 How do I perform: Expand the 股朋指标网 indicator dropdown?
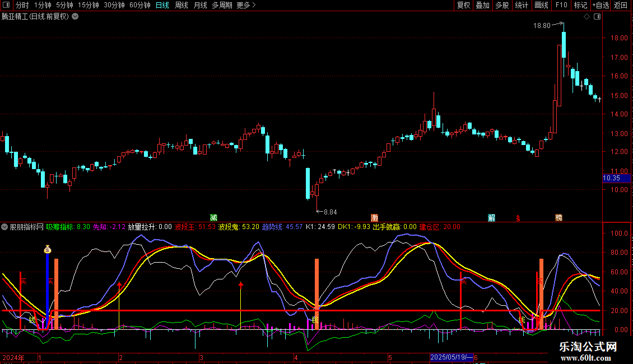coord(4,227)
